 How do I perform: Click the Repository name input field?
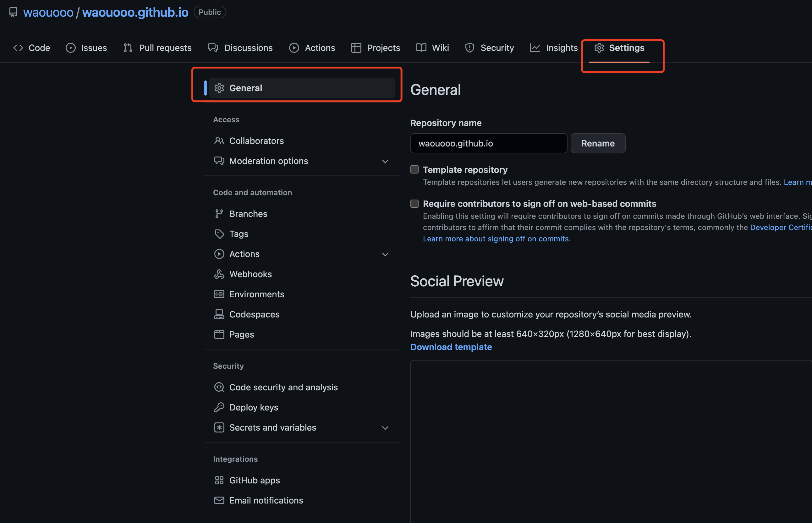488,143
